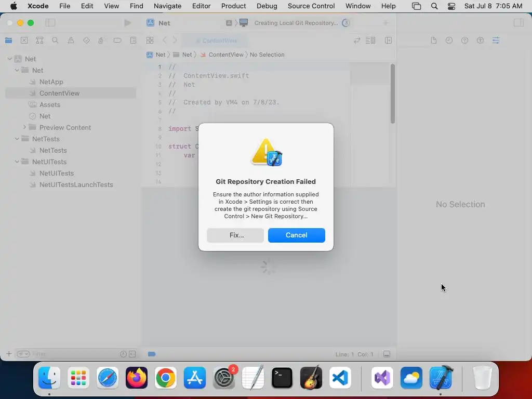
Task: Open the Source Control menu
Action: point(311,6)
